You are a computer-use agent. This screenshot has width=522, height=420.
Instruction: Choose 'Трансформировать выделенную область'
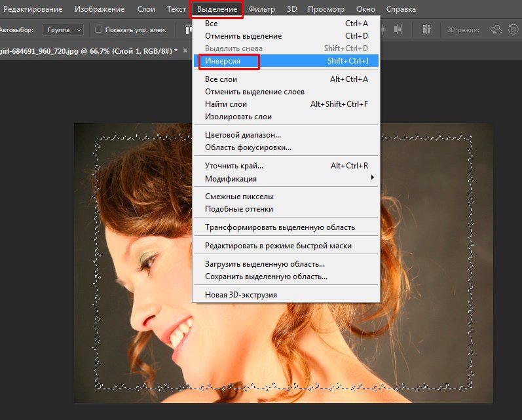coord(280,227)
